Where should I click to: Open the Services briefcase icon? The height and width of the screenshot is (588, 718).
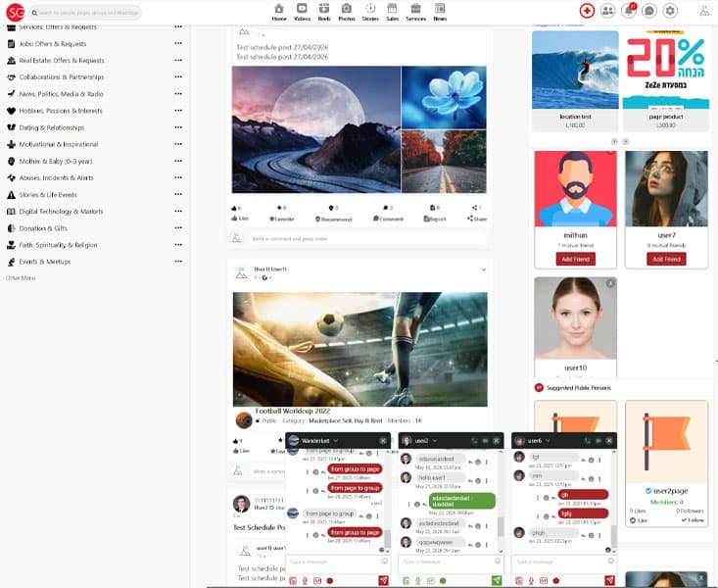pos(415,12)
